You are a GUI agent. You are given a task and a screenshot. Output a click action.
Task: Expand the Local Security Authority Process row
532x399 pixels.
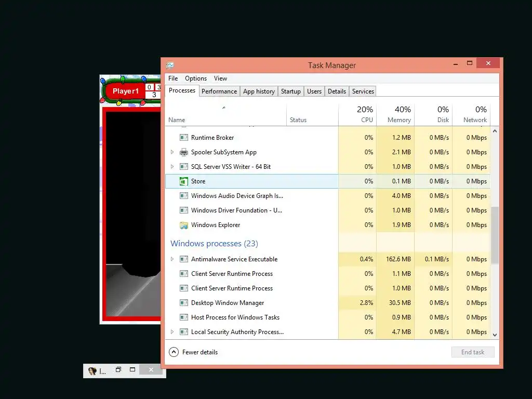[x=172, y=332]
